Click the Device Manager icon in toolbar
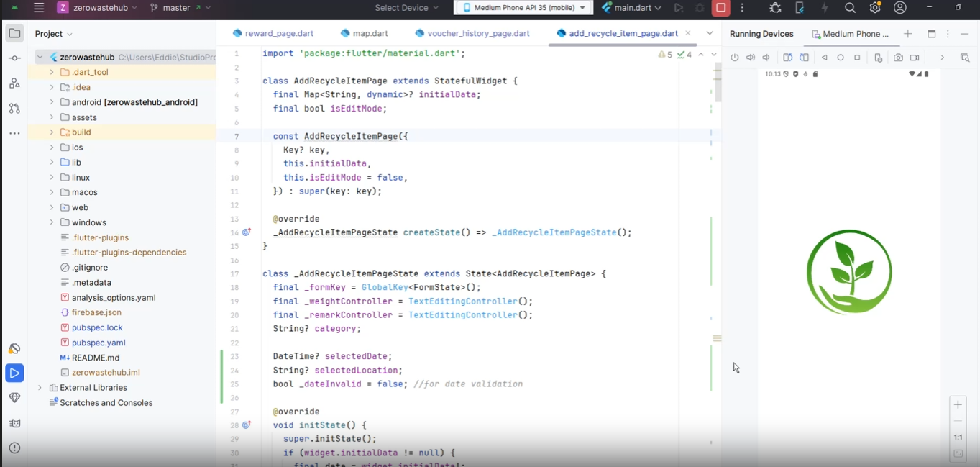This screenshot has width=980, height=467. tap(800, 8)
